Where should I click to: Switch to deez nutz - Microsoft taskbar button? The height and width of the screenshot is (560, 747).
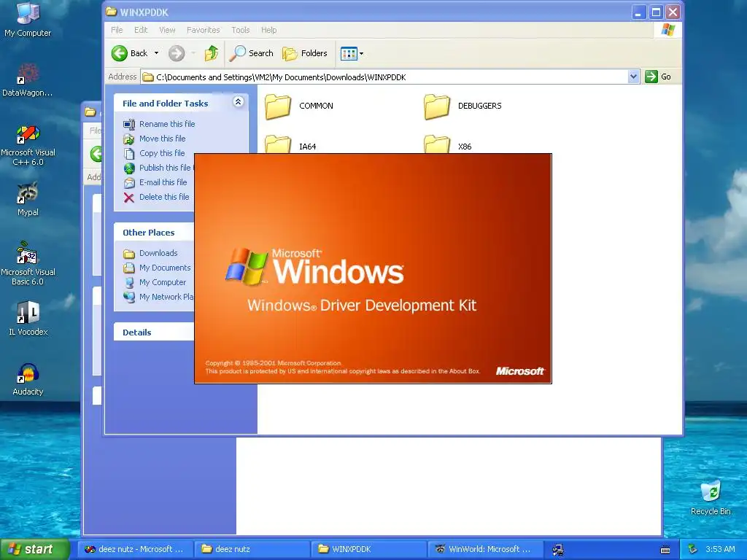(135, 549)
